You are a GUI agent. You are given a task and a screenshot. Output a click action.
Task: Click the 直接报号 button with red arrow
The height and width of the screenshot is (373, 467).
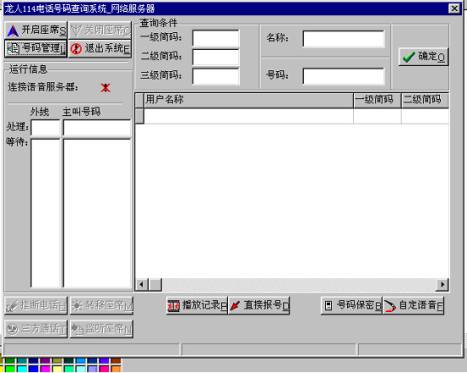[259, 305]
